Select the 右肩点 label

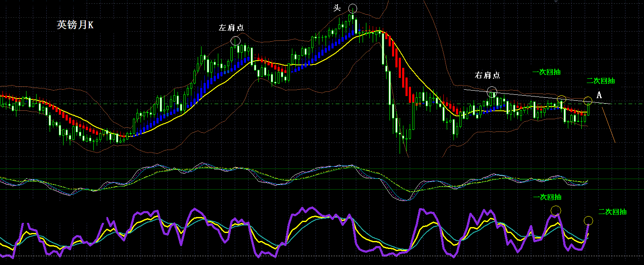point(488,75)
